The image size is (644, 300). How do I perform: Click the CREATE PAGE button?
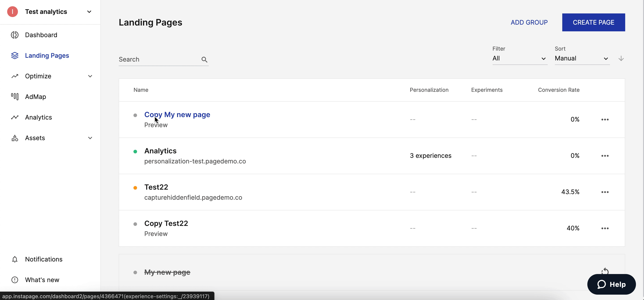tap(593, 22)
